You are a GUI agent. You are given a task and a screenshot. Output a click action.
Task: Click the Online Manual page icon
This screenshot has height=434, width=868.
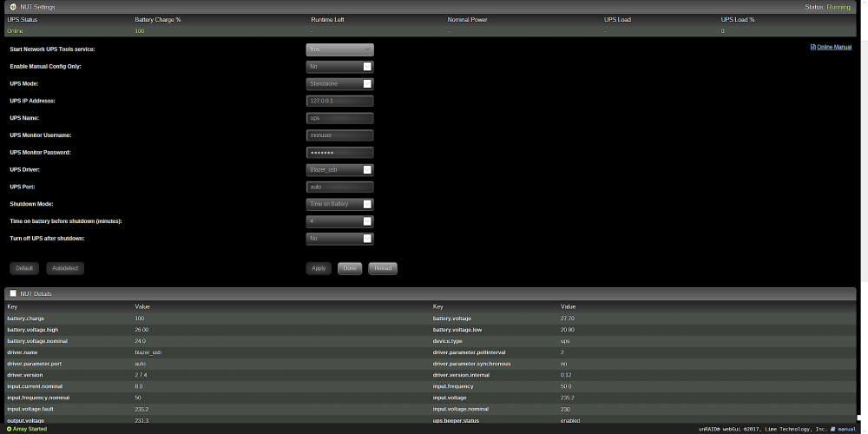tap(812, 47)
